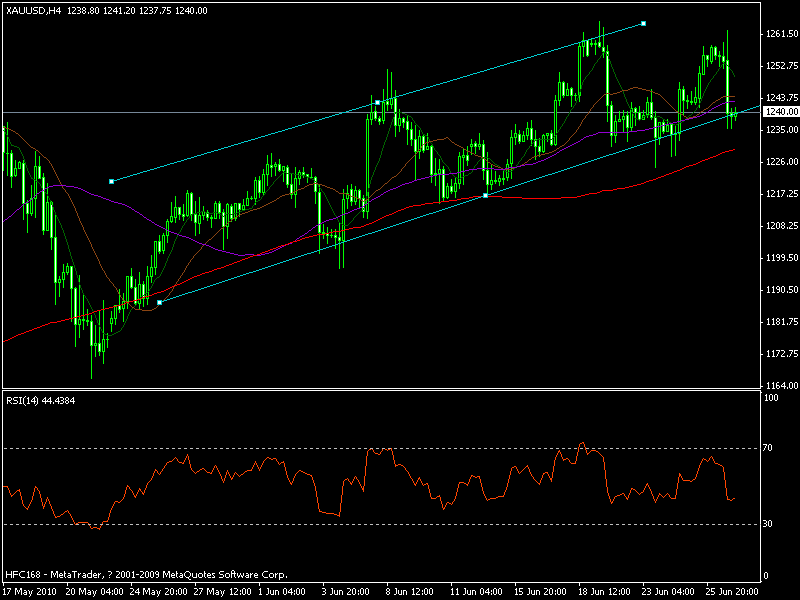Click the 1240.00 current price tag
This screenshot has height=600, width=800.
click(781, 112)
